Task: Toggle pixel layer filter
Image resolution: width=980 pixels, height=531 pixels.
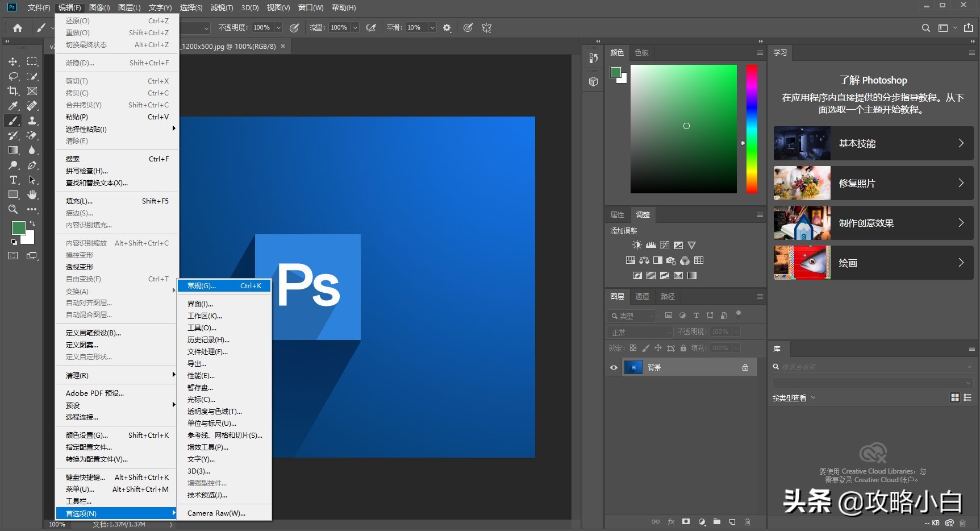Action: pyautogui.click(x=669, y=315)
